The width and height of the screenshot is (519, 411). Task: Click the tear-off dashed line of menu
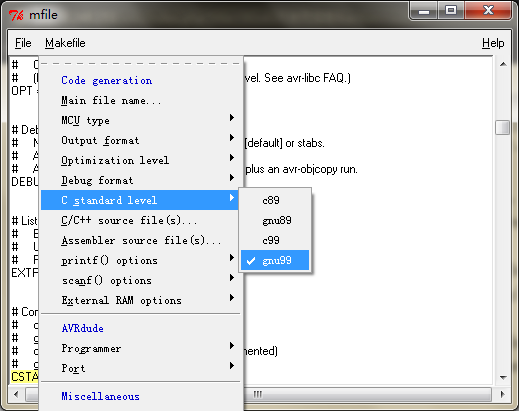(x=140, y=63)
